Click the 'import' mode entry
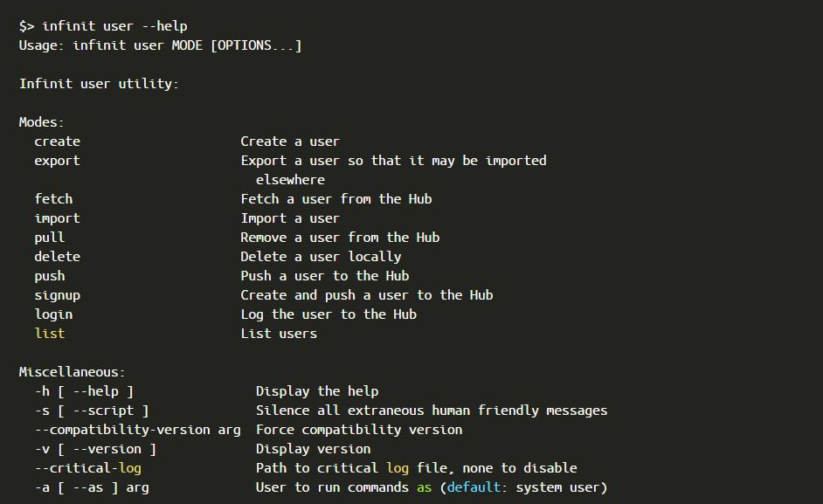 click(57, 218)
